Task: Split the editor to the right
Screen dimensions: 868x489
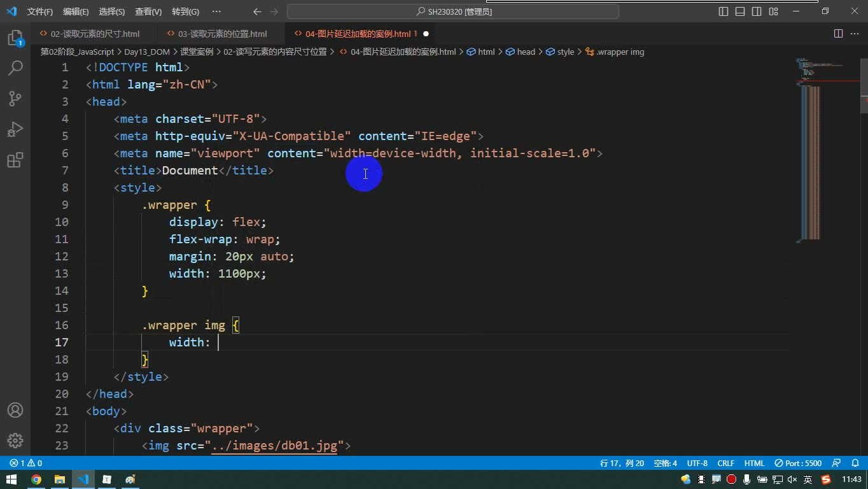Action: (839, 34)
